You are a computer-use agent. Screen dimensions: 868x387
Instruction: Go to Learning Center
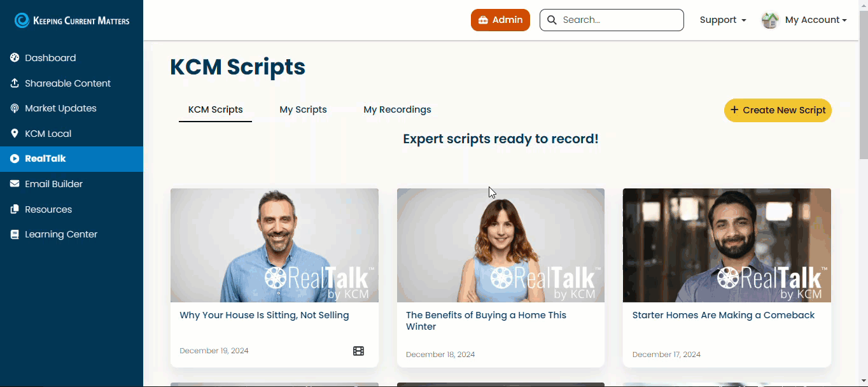point(71,234)
